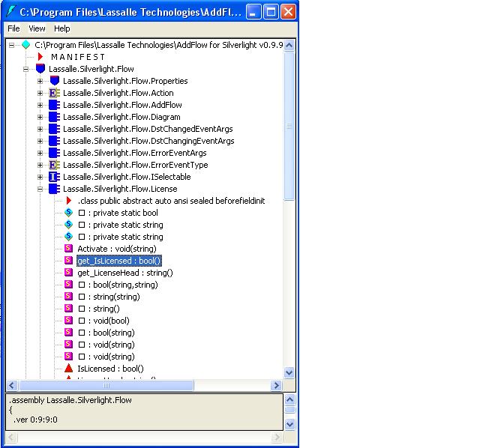Expand Lassalle.Silverlight.Flow.ErrorEventType node

(40, 165)
